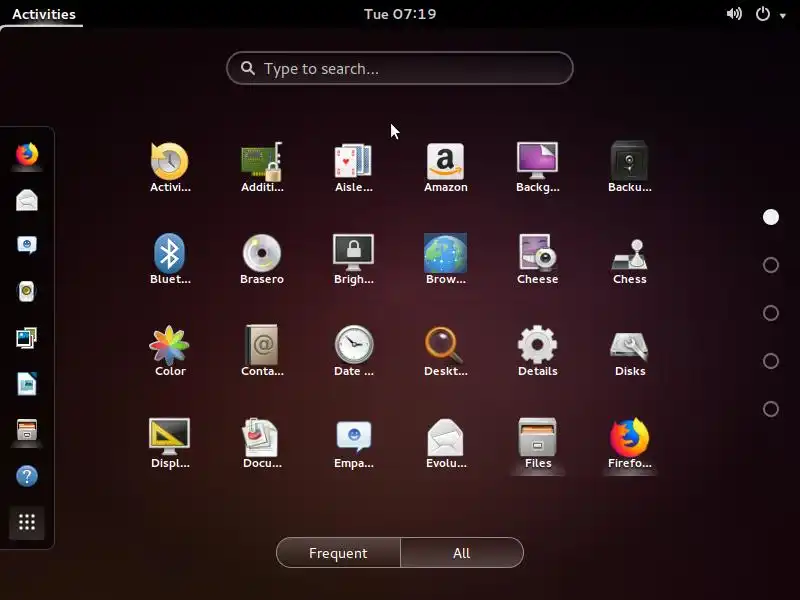This screenshot has width=800, height=600.
Task: Open Evolution mail from the dash
Action: 27,200
